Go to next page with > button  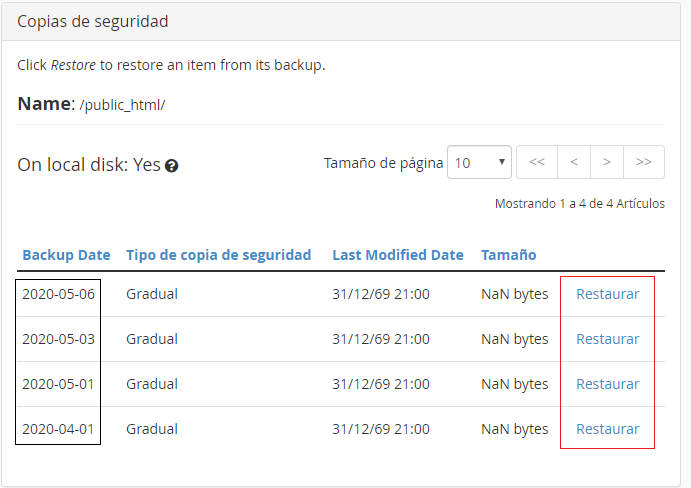click(607, 162)
